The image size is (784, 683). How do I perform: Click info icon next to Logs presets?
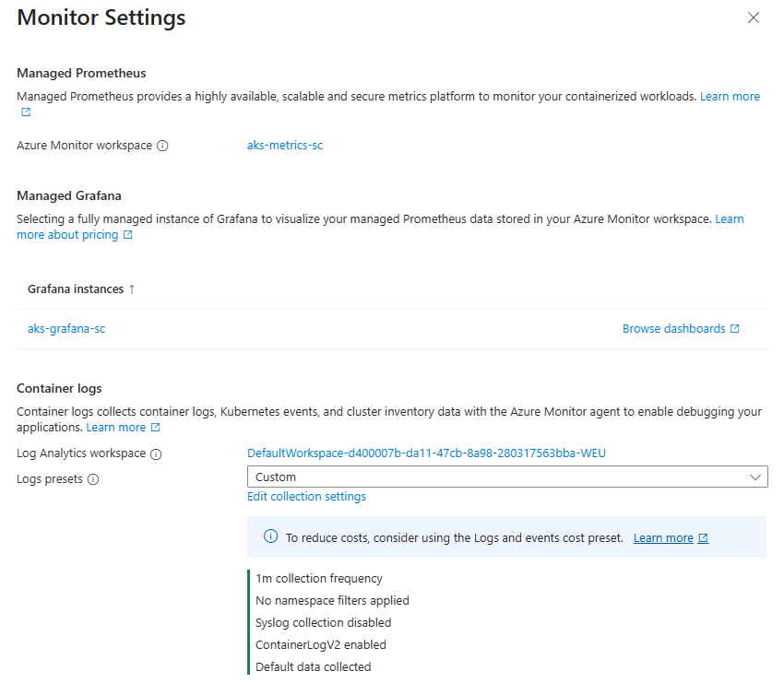pos(93,479)
